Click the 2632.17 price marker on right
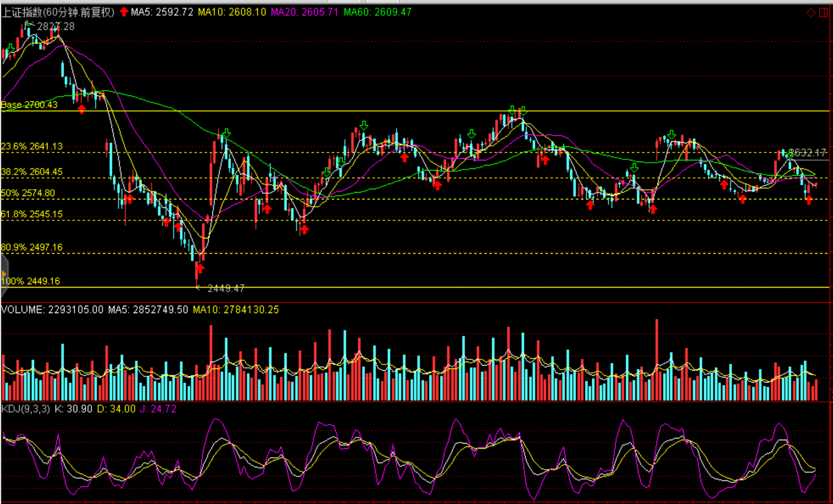The height and width of the screenshot is (504, 833). coord(807,153)
